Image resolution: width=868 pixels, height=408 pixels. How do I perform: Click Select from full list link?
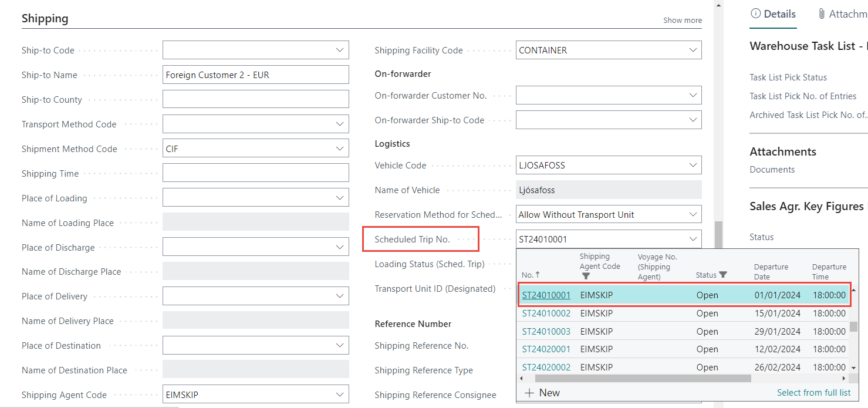click(813, 393)
